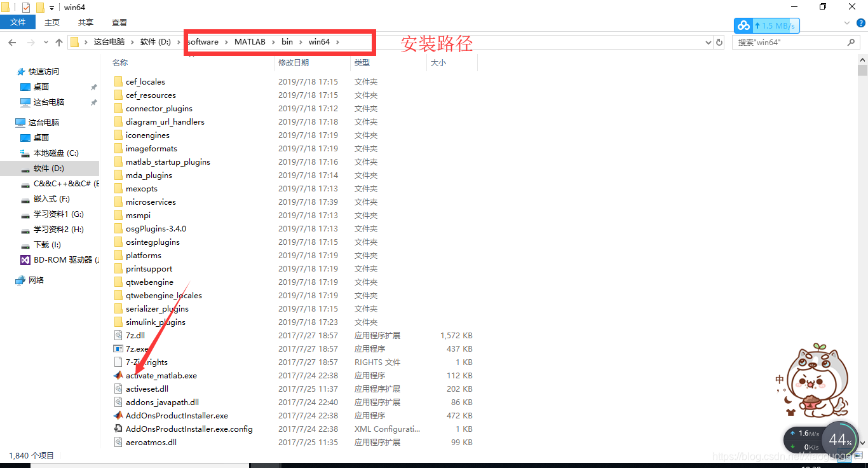Select the platforms folder icon
Screen dimensions: 868x468
(x=118, y=256)
